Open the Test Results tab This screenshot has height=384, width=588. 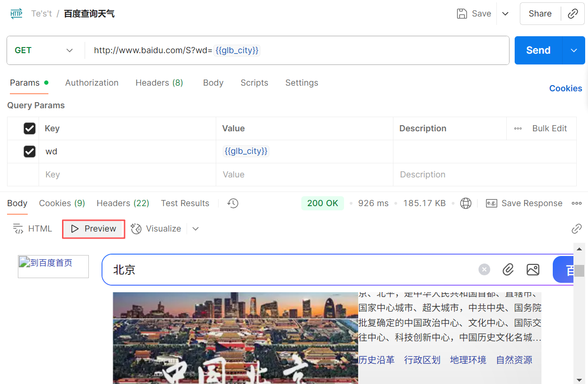click(185, 203)
